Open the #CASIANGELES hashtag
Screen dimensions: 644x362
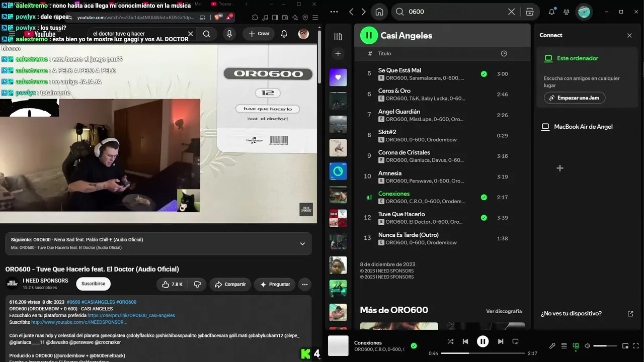pos(98,302)
